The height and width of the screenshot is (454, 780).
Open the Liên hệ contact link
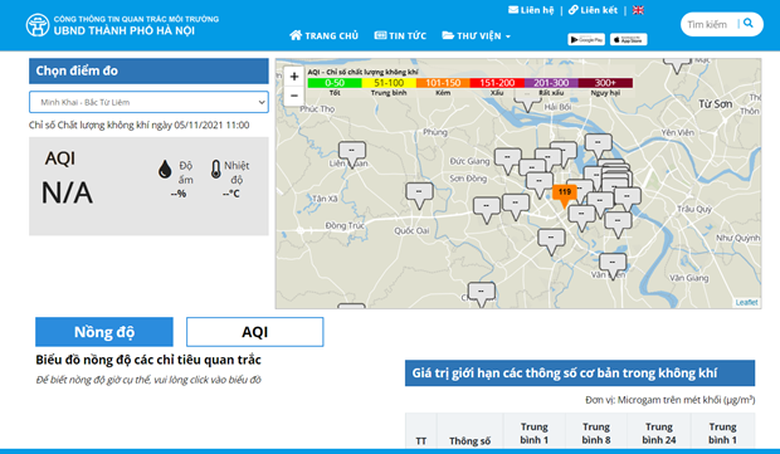click(x=530, y=10)
